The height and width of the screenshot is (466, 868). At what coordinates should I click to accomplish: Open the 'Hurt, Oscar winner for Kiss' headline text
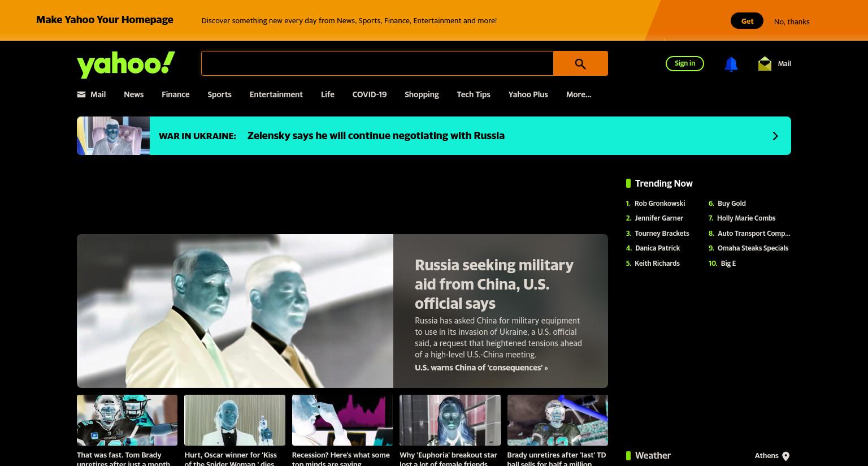click(x=231, y=459)
